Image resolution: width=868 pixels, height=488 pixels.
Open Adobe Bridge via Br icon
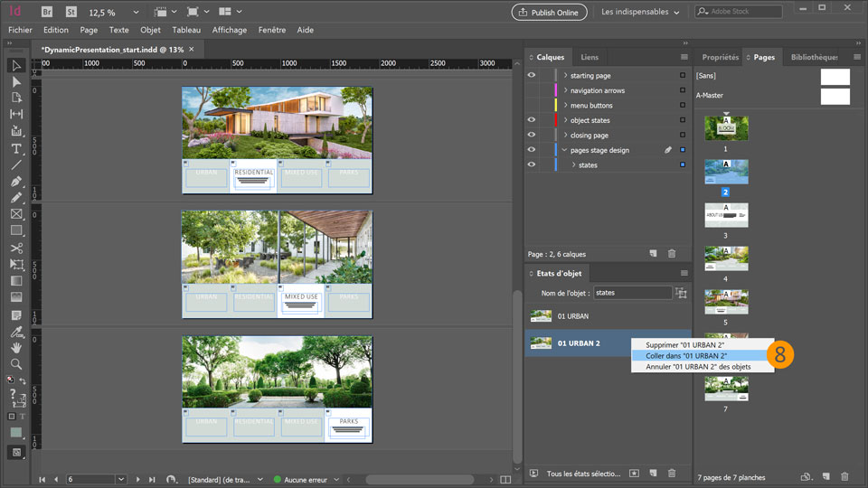[47, 12]
